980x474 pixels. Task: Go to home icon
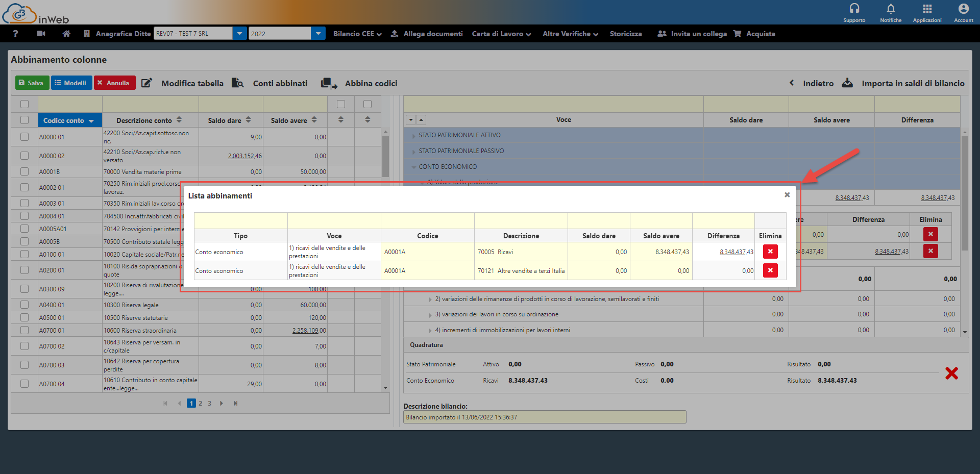pyautogui.click(x=66, y=34)
